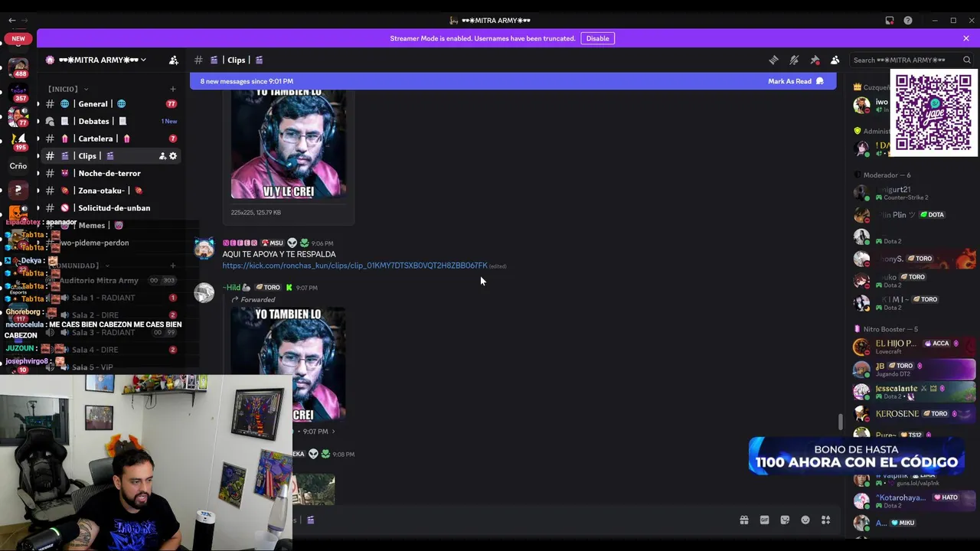Open the kick.com ronchas_kun clip link
Screen dimensions: 980x551
(x=354, y=266)
